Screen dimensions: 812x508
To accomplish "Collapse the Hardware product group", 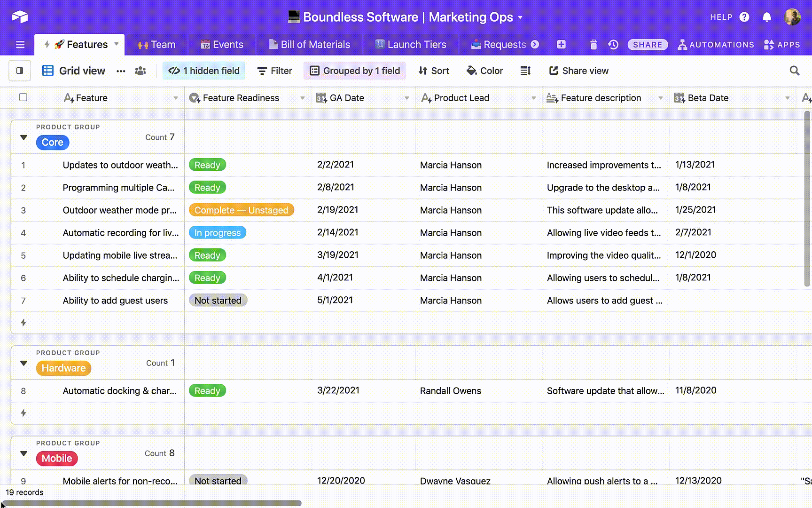I will tap(24, 363).
